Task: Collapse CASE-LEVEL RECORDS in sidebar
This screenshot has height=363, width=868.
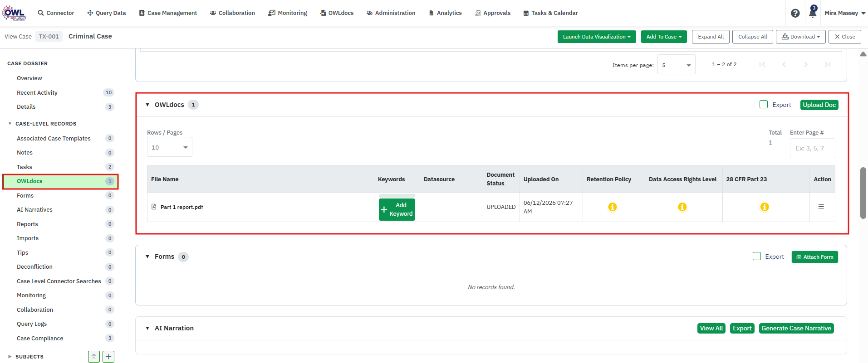Action: [10, 124]
